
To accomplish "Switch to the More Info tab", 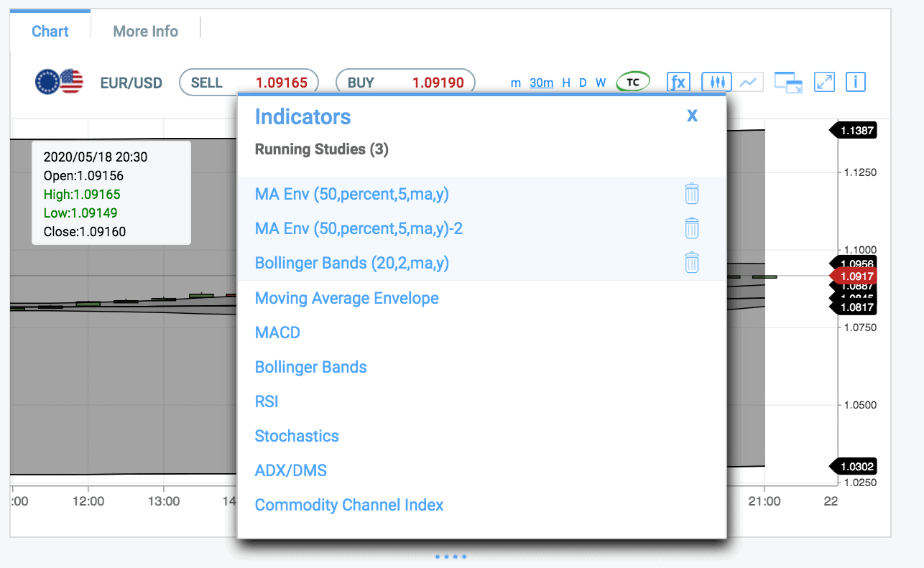I will pos(145,32).
